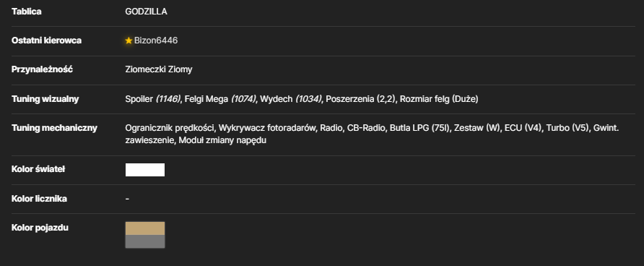644x266 pixels.
Task: Click the white Kolor świateł swatch
Action: point(145,170)
